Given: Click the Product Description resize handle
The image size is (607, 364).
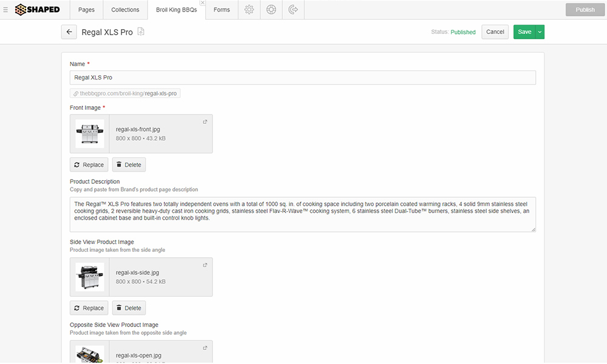Looking at the screenshot, I should coord(534,230).
